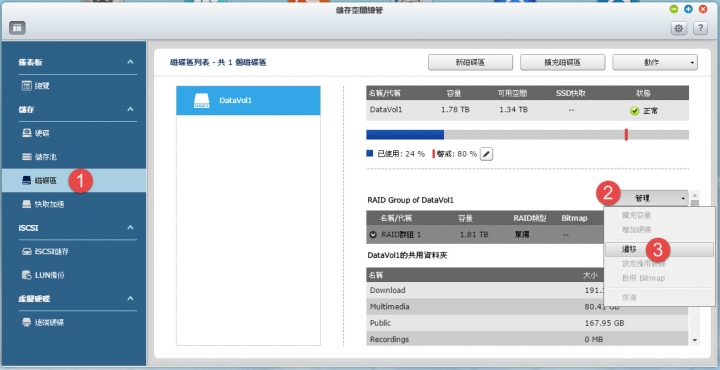The height and width of the screenshot is (370, 720).
Task: Click the blue maximize window button
Action: [688, 9]
